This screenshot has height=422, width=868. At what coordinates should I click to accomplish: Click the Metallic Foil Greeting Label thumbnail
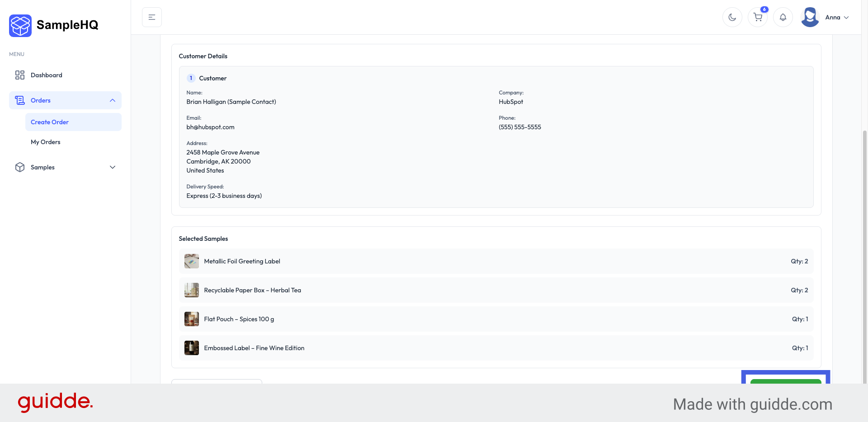tap(192, 261)
